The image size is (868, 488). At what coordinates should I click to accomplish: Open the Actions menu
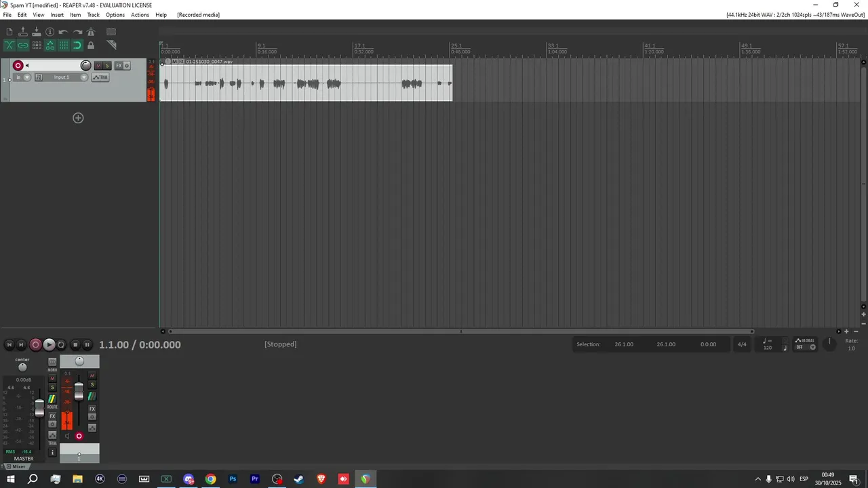tap(140, 15)
